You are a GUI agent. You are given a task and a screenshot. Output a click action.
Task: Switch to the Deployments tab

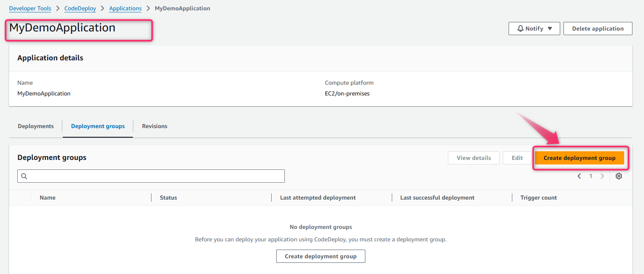(36, 126)
